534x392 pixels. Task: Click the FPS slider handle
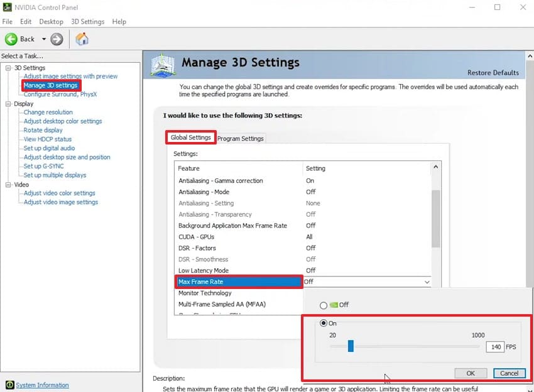click(x=351, y=346)
